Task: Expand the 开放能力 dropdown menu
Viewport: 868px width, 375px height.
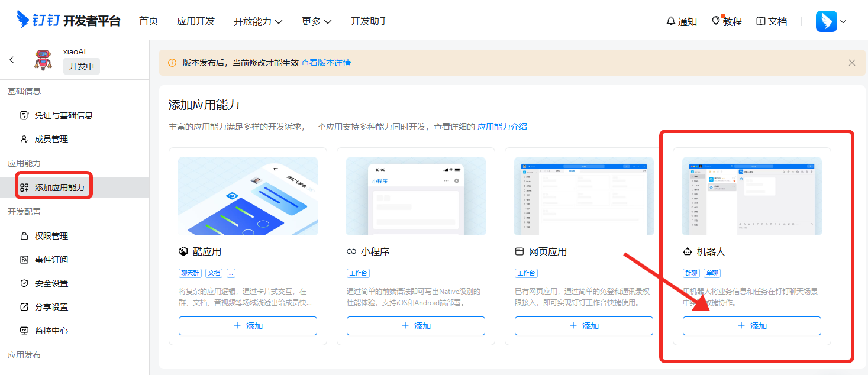Action: [x=257, y=21]
